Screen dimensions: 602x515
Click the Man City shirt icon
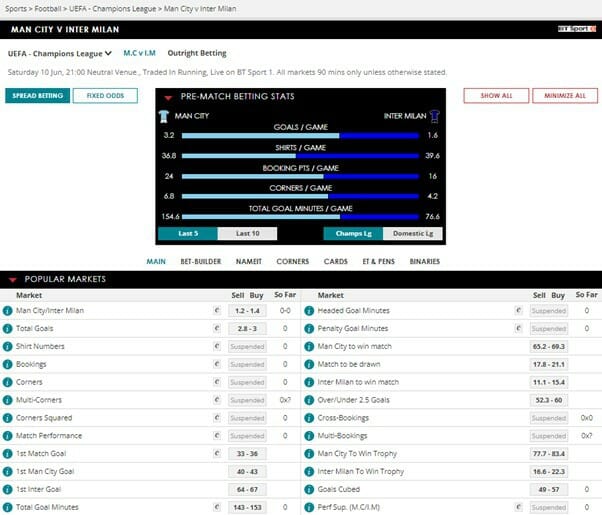coord(164,116)
